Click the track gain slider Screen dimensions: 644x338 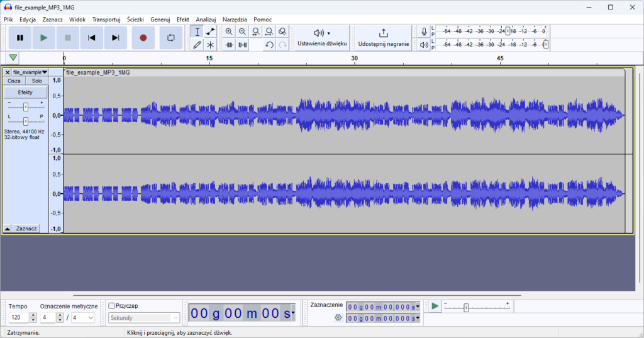25,107
